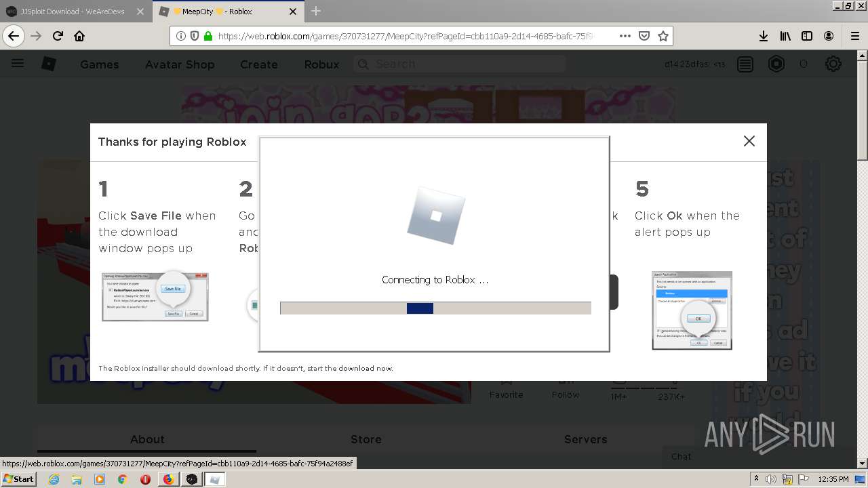Image resolution: width=868 pixels, height=488 pixels.
Task: Open Robux in Roblox navigation
Action: (x=321, y=64)
